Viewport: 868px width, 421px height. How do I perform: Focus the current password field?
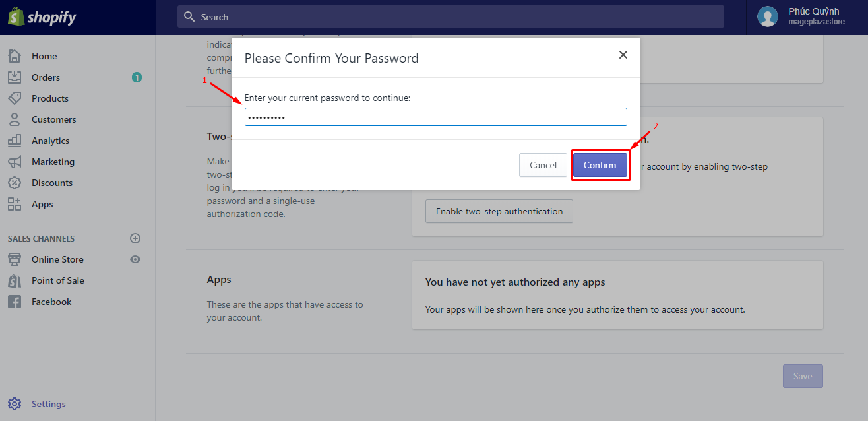435,117
